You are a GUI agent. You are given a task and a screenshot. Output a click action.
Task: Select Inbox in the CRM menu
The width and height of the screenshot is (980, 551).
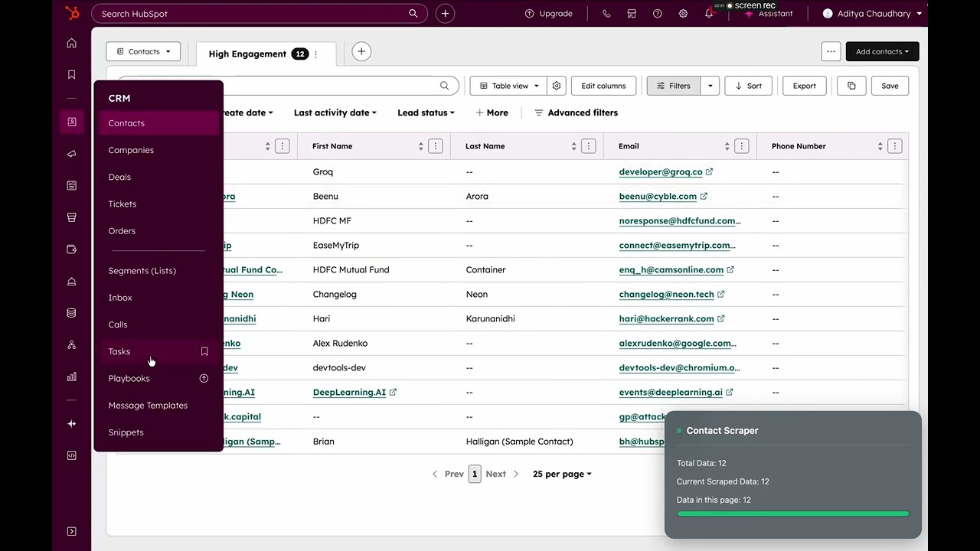click(158, 297)
